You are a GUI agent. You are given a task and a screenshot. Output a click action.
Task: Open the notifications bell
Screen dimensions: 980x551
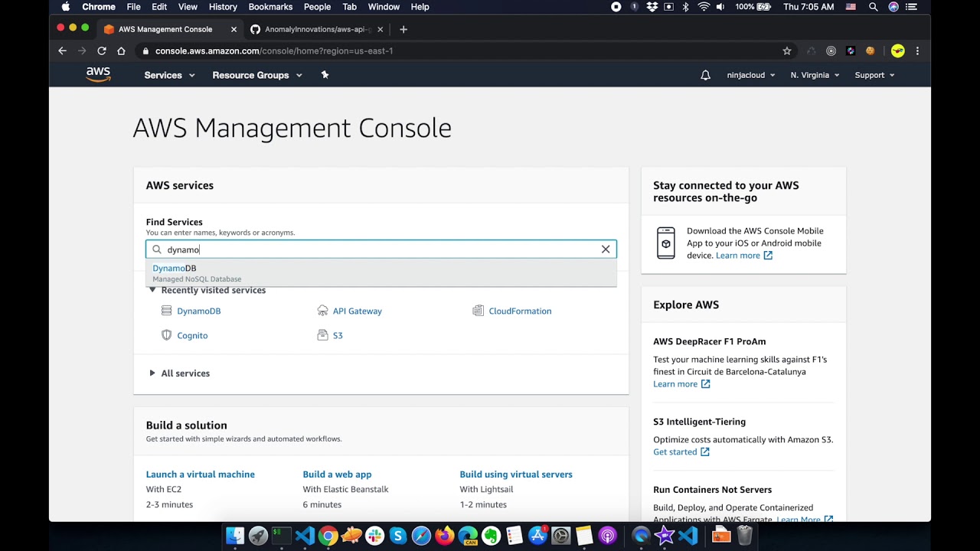point(705,75)
